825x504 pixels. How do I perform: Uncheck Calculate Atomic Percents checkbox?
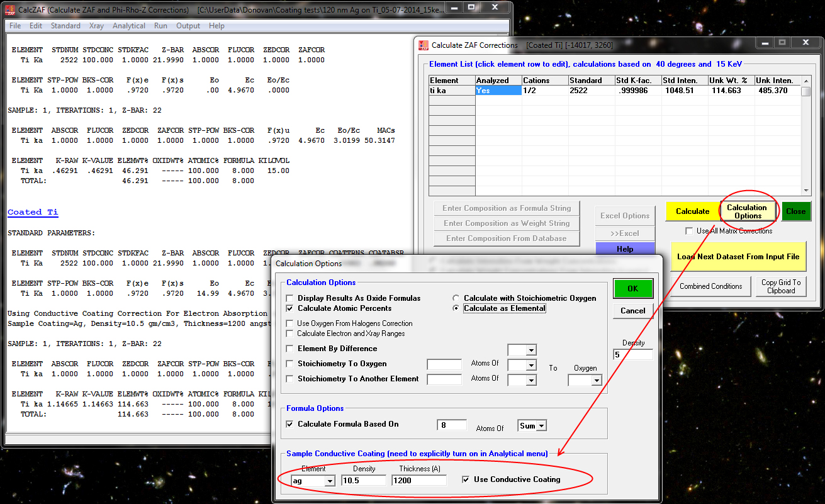click(x=290, y=308)
